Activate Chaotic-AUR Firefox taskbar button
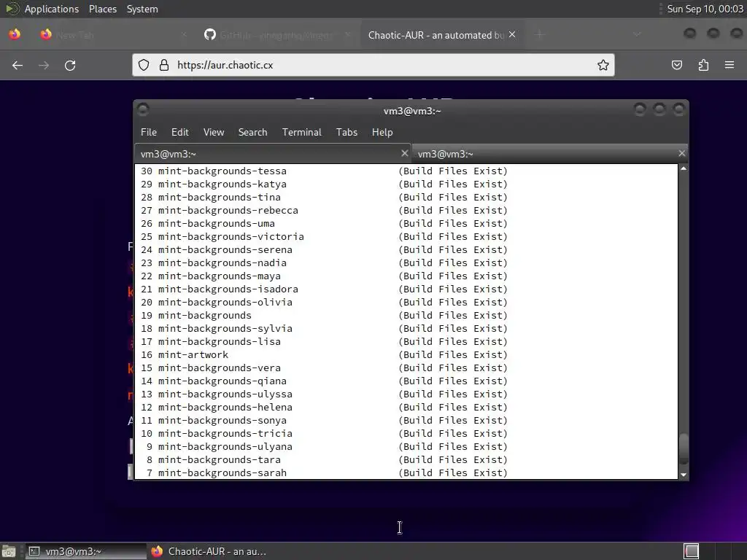747x560 pixels. click(208, 551)
